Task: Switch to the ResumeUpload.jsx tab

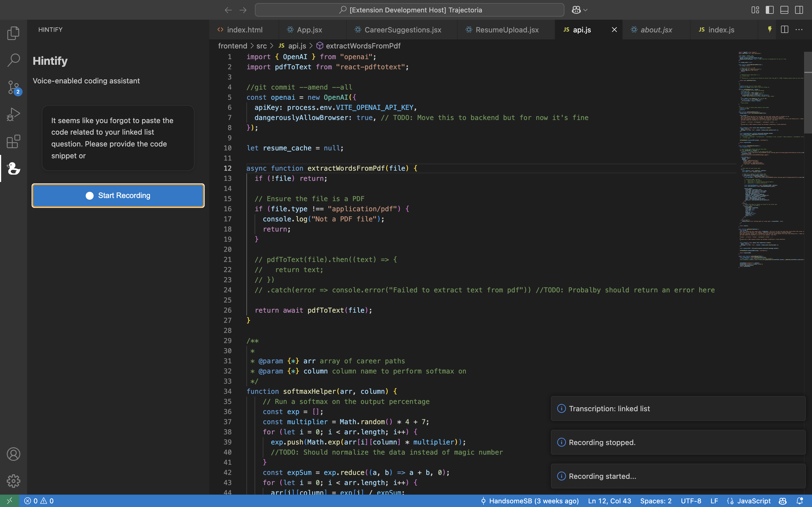Action: (x=507, y=30)
